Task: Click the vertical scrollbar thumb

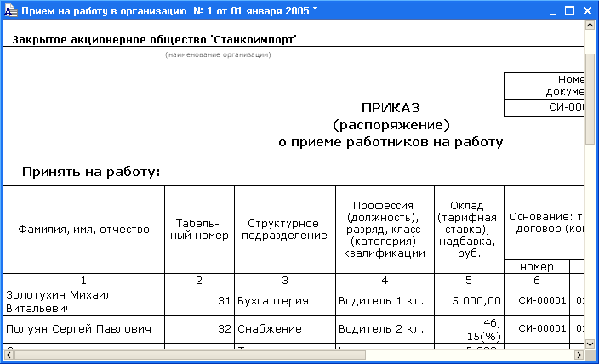Action: click(590, 100)
